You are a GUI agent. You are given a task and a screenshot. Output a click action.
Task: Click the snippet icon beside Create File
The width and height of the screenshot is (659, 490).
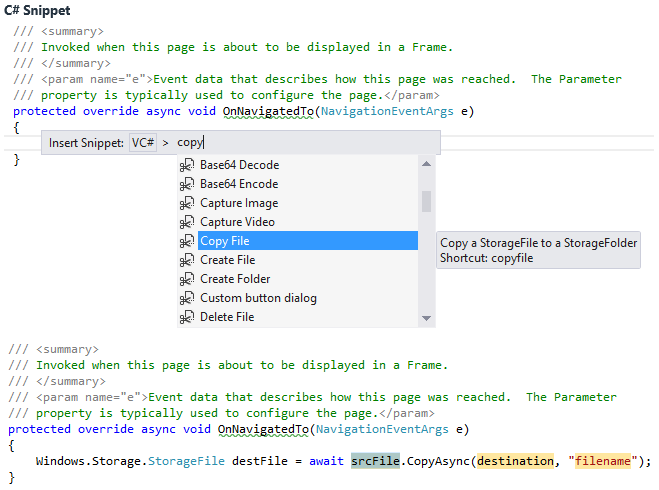coord(186,260)
